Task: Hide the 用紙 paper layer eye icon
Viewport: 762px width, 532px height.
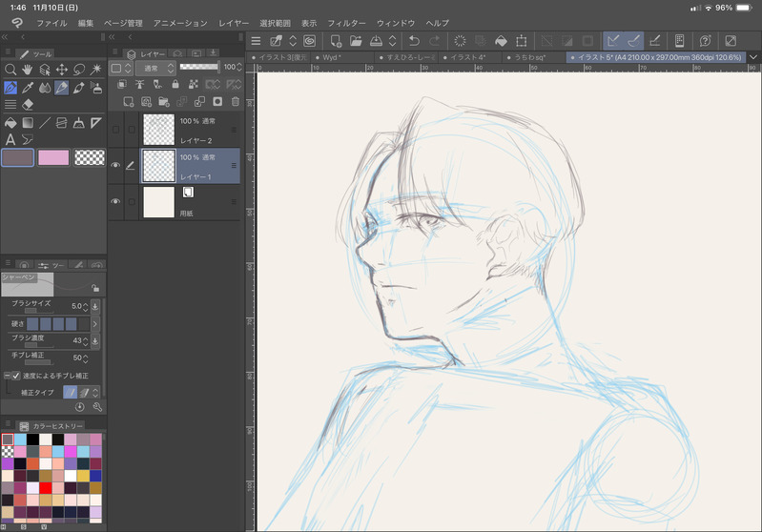Action: [x=115, y=201]
